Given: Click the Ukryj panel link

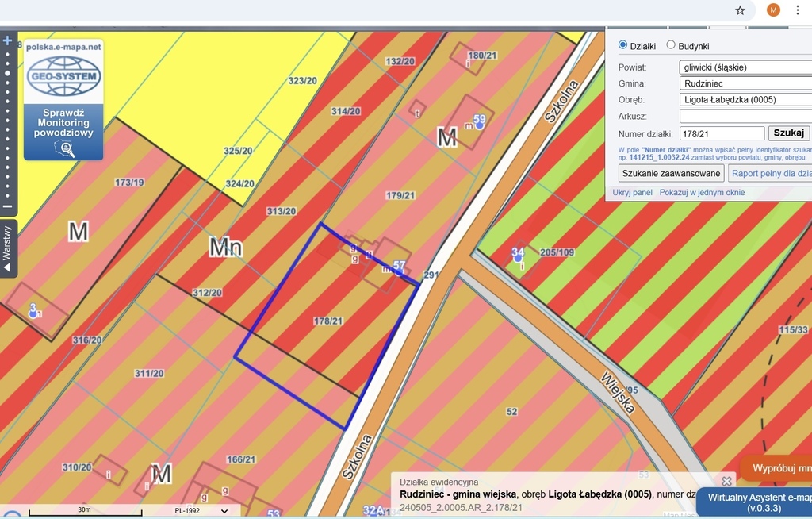Looking at the screenshot, I should (632, 193).
